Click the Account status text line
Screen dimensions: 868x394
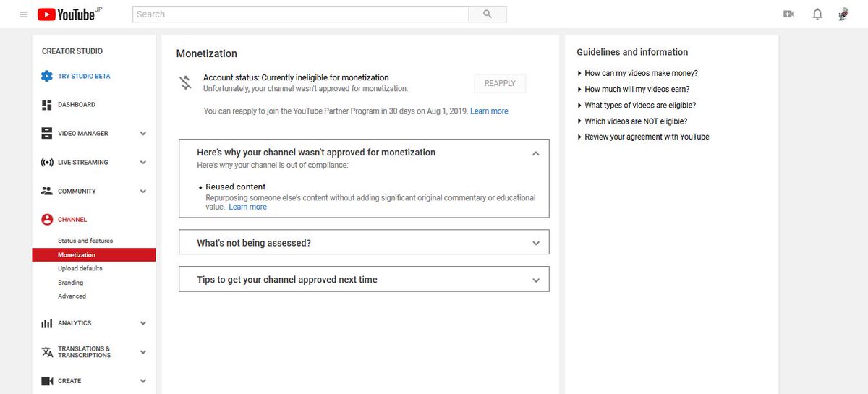point(296,77)
